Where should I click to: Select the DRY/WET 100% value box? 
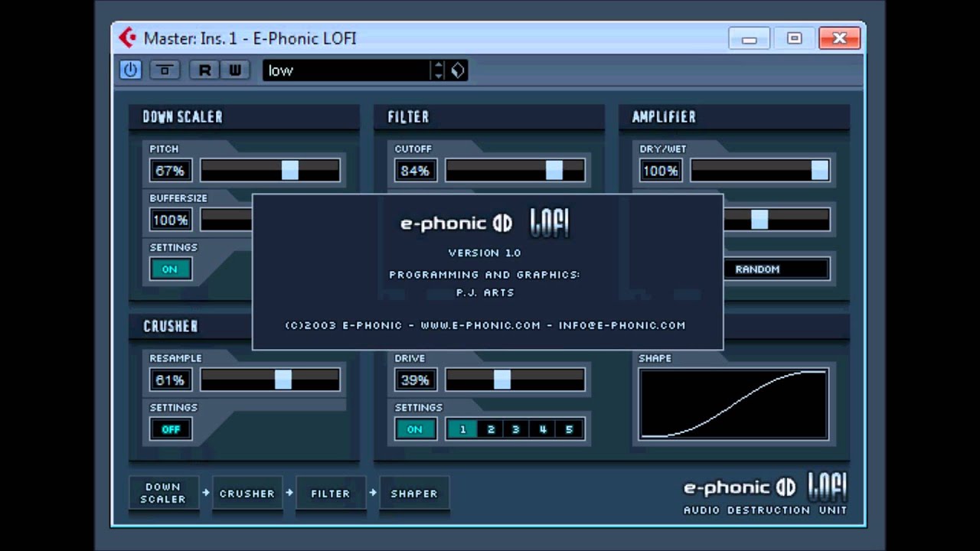660,171
